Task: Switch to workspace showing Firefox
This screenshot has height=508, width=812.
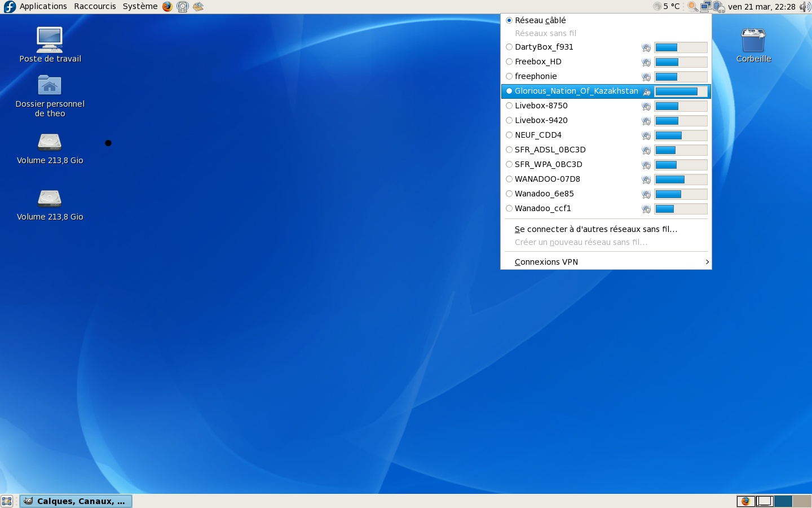Action: [x=746, y=501]
